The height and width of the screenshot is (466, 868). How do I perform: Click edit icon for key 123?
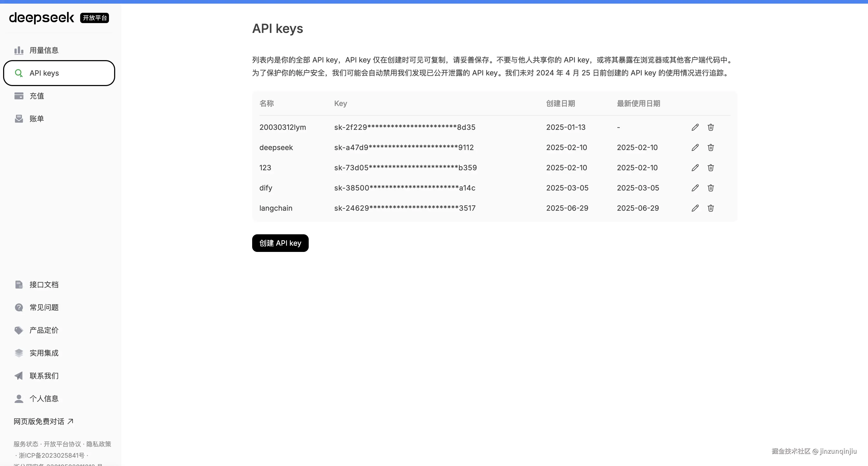click(695, 168)
